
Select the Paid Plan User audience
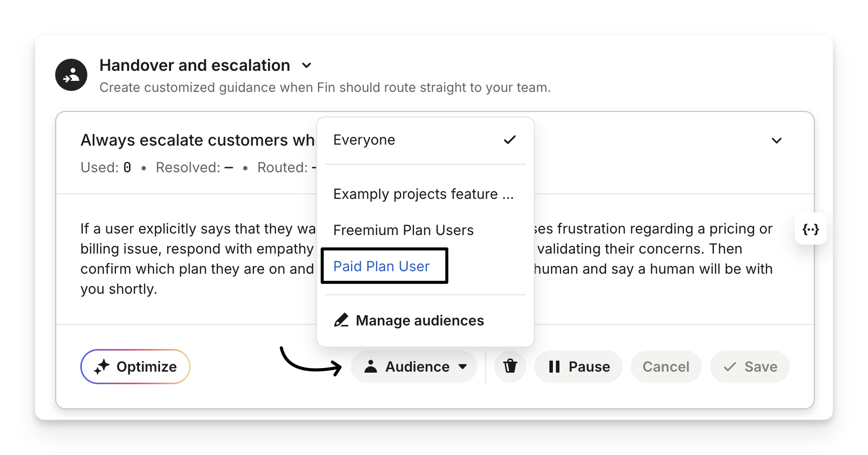point(382,266)
